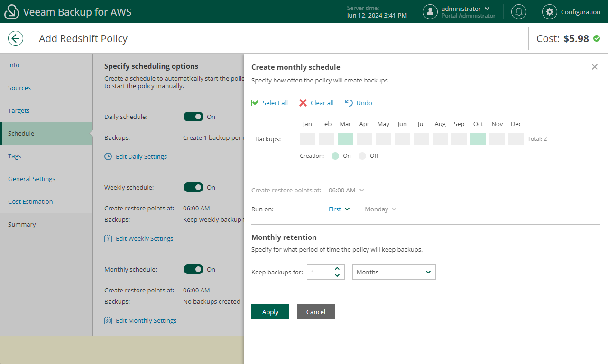Click the Select all link
608x364 pixels.
pos(275,103)
